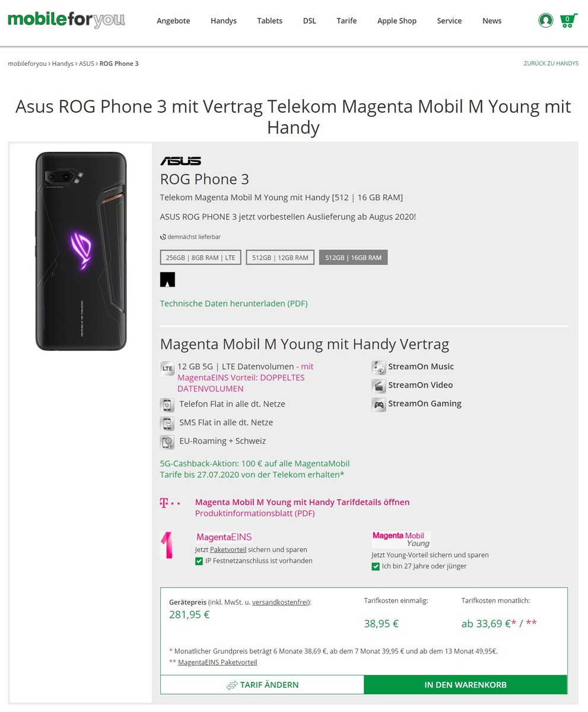Screen dimensions: 588x712
Task: Select the black color swatch
Action: coord(167,279)
